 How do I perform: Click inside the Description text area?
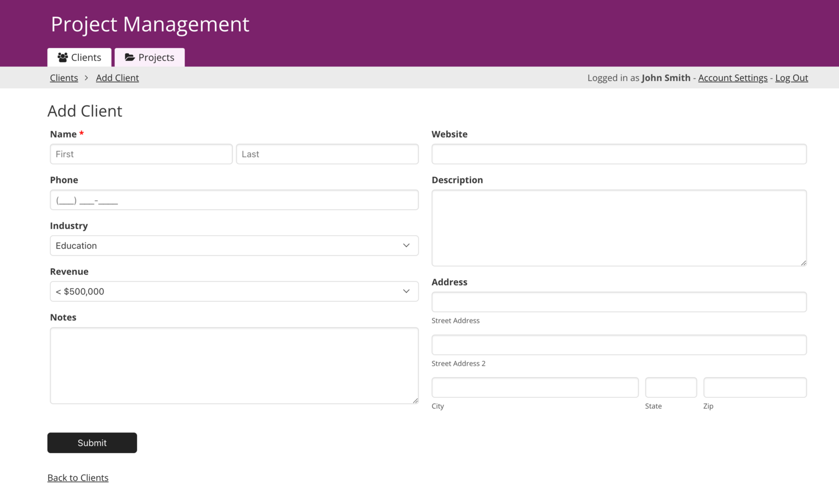click(619, 227)
